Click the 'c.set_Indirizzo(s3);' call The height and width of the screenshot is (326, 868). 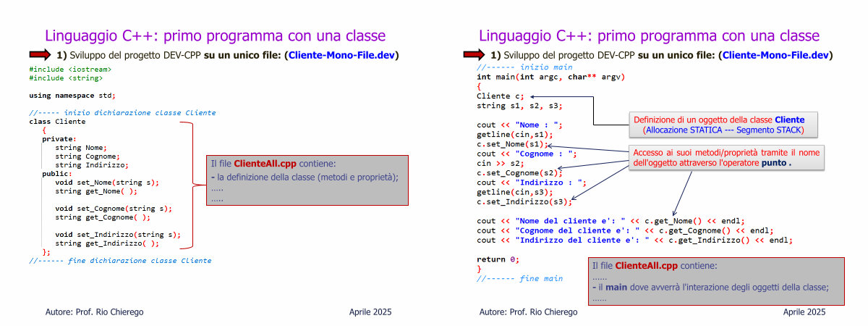point(524,201)
